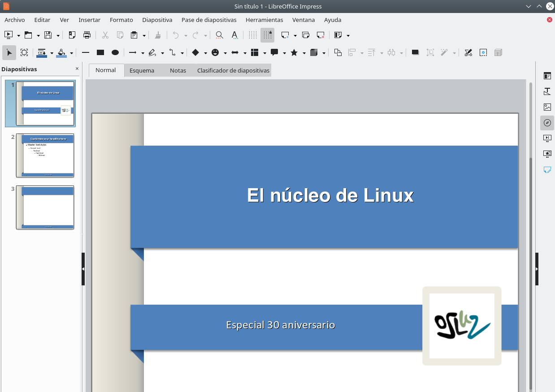Toggle Snap to Grid button
Screen dimensions: 555x392
click(267, 35)
